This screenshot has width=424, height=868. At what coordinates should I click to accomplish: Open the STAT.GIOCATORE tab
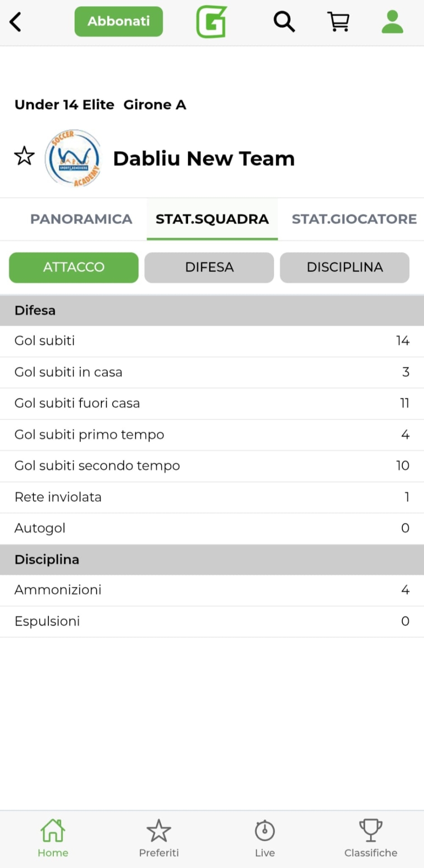pyautogui.click(x=354, y=219)
